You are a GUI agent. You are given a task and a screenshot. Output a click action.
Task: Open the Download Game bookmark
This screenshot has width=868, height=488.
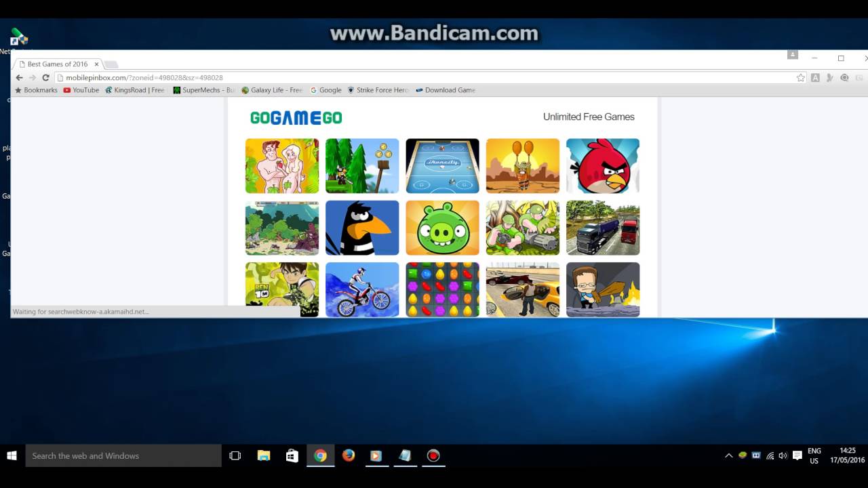pos(445,90)
